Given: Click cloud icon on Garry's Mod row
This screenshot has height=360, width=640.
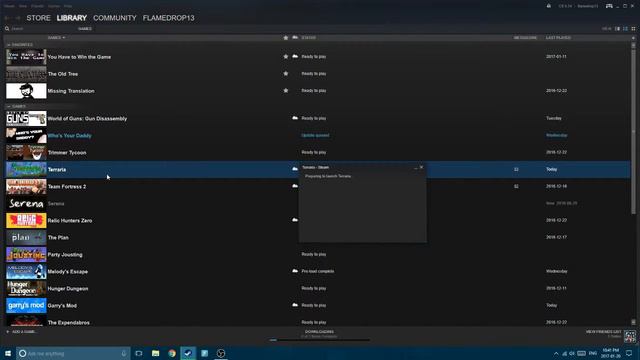Looking at the screenshot, I should point(295,305).
